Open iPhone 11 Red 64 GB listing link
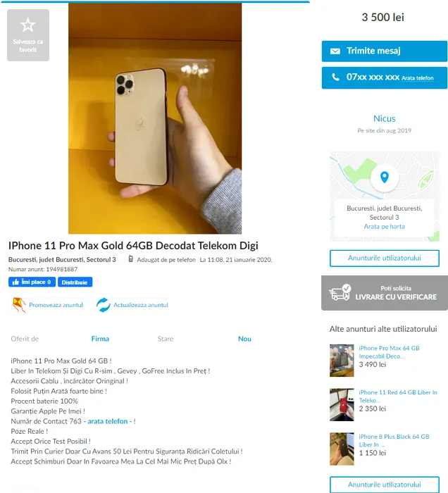 point(398,396)
